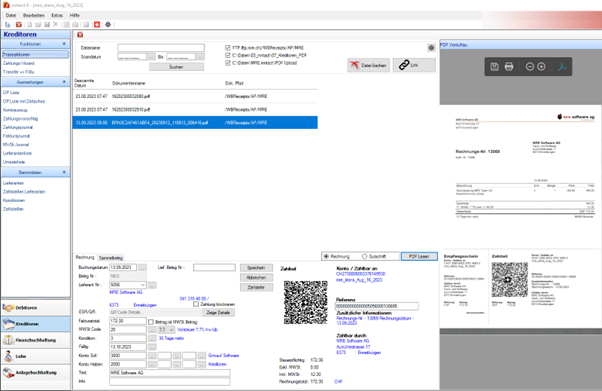Click the save icon in PDF preview
This screenshot has height=391, width=602.
494,66
